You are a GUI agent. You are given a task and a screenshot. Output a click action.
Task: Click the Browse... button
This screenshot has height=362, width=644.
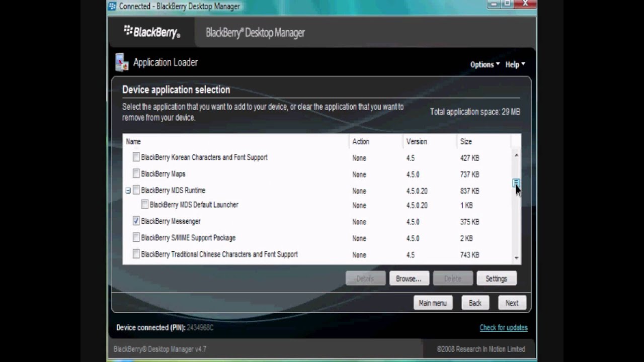409,279
